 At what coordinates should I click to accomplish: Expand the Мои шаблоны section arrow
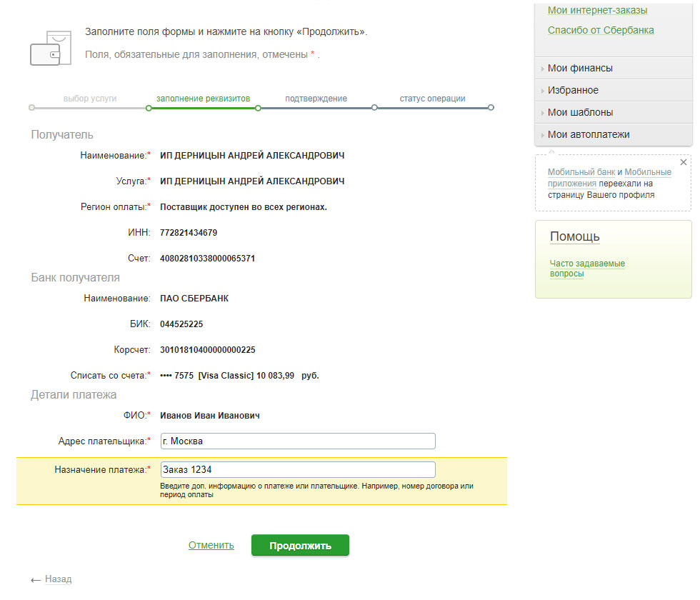tap(542, 113)
